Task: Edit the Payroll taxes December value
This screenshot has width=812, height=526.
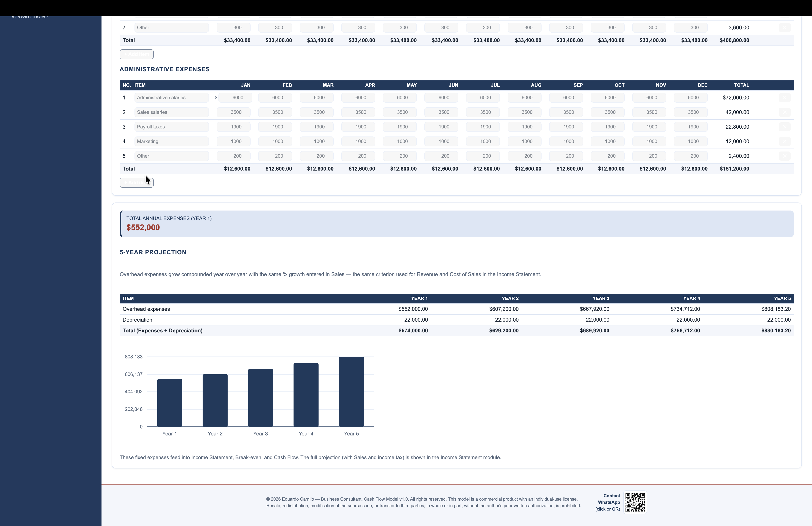Action: 691,127
